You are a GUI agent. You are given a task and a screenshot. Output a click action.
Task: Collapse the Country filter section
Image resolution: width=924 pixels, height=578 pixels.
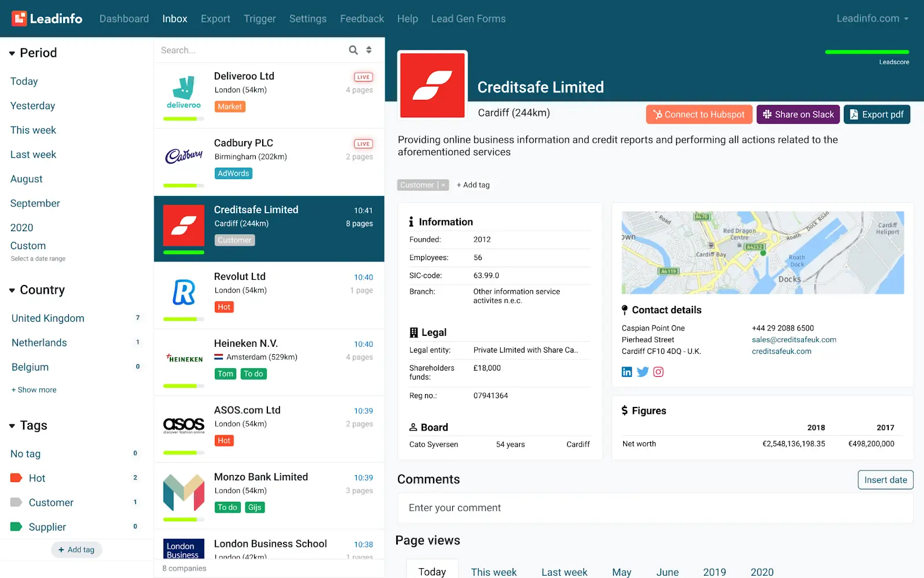[12, 290]
